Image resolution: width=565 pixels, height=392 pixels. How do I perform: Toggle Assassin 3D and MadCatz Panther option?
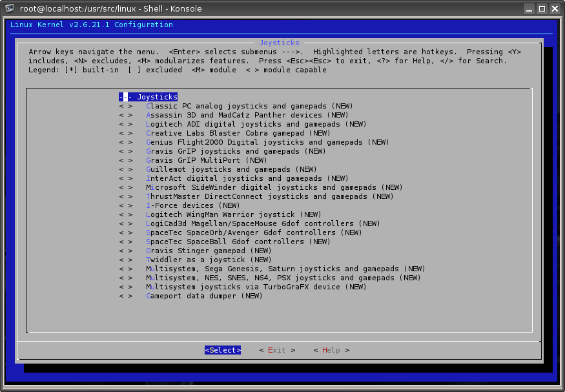[126, 115]
